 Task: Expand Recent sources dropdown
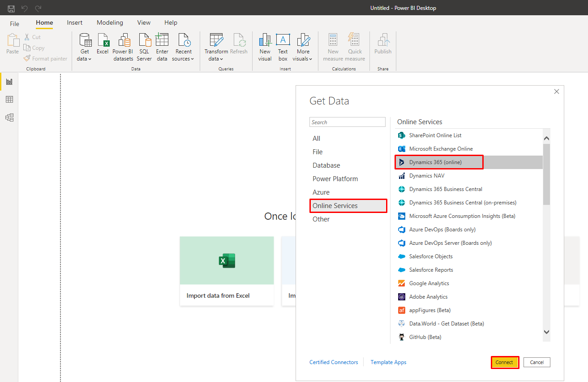(x=183, y=47)
